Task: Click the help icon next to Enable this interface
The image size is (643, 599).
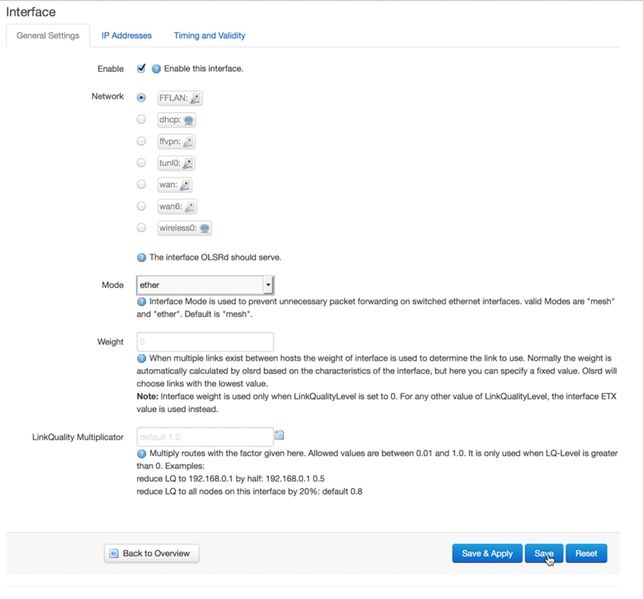Action: coord(156,69)
